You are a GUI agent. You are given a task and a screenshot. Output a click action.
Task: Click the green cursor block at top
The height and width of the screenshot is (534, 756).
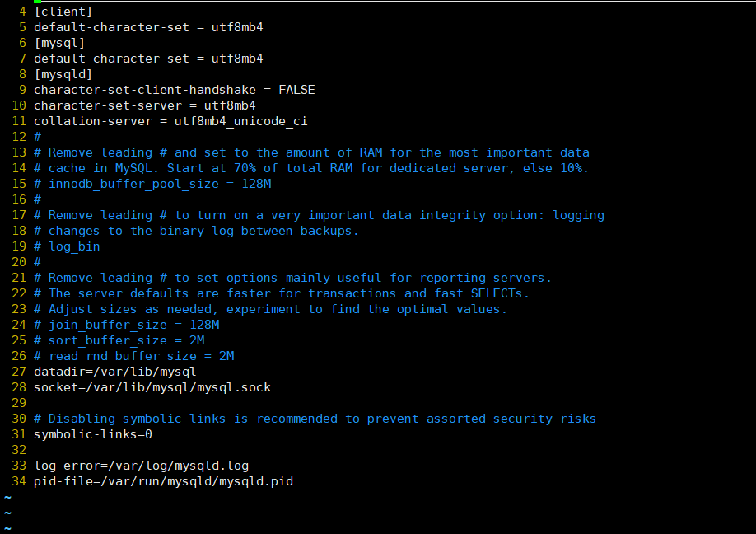[x=38, y=2]
